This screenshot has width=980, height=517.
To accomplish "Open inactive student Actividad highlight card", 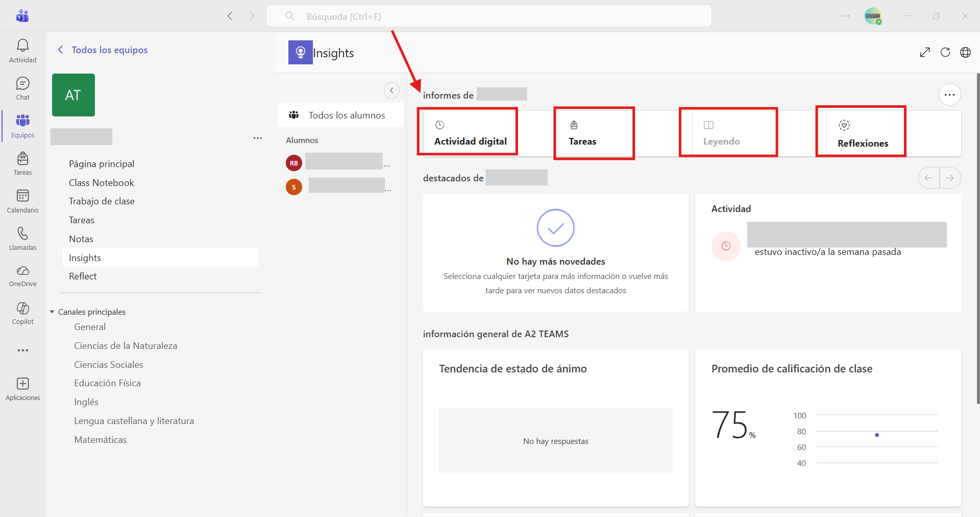I will (827, 252).
